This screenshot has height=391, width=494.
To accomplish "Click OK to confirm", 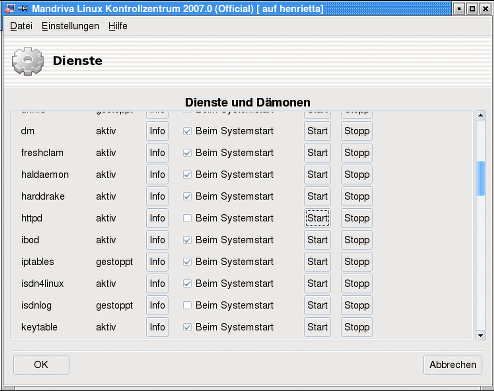I will point(41,365).
